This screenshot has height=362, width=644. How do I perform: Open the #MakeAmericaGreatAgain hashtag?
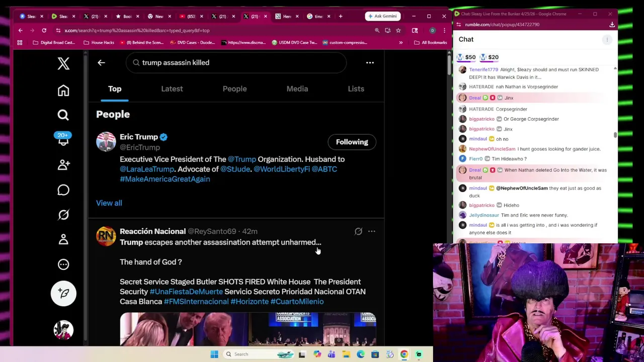[x=165, y=179]
